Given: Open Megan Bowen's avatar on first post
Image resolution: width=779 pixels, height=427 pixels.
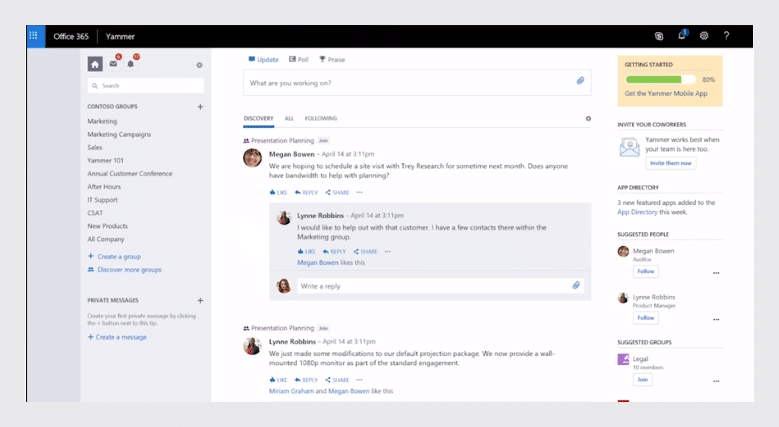Looking at the screenshot, I should [252, 158].
